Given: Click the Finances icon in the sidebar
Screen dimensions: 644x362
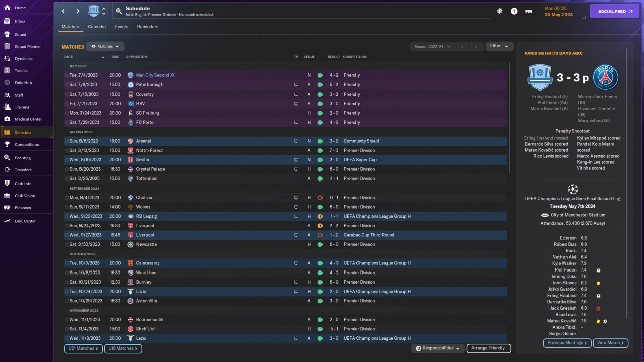Looking at the screenshot, I should click(7, 208).
